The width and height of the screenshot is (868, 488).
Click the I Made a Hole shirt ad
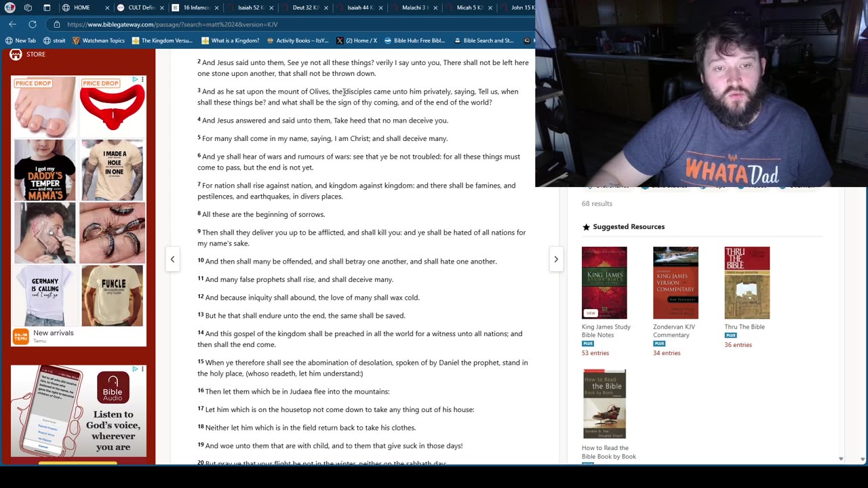112,170
